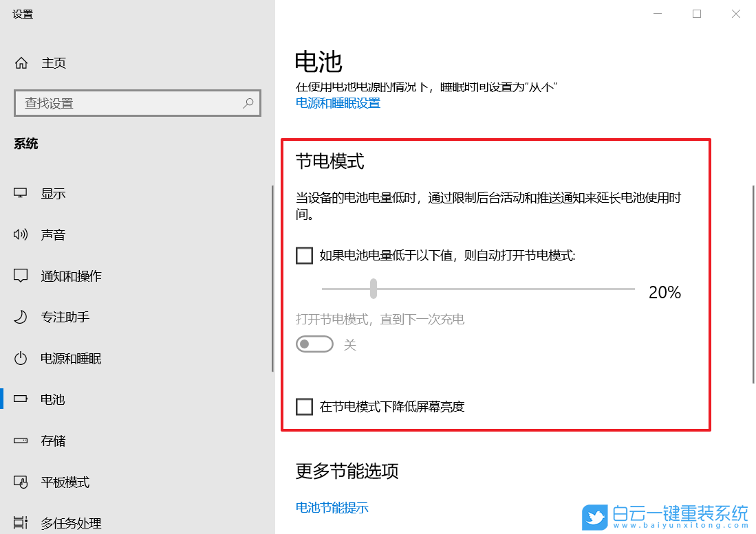This screenshot has height=534, width=756.
Task: Click the 设置 window title
Action: (22, 13)
